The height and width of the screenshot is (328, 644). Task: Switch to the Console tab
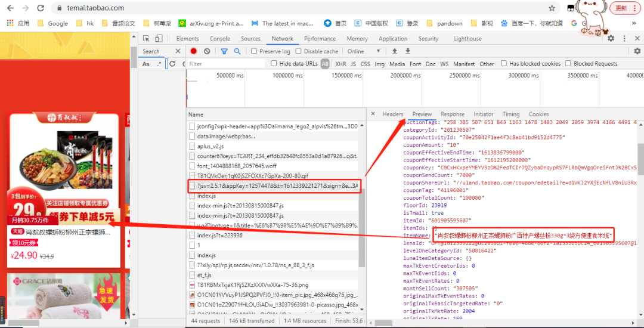coord(219,39)
